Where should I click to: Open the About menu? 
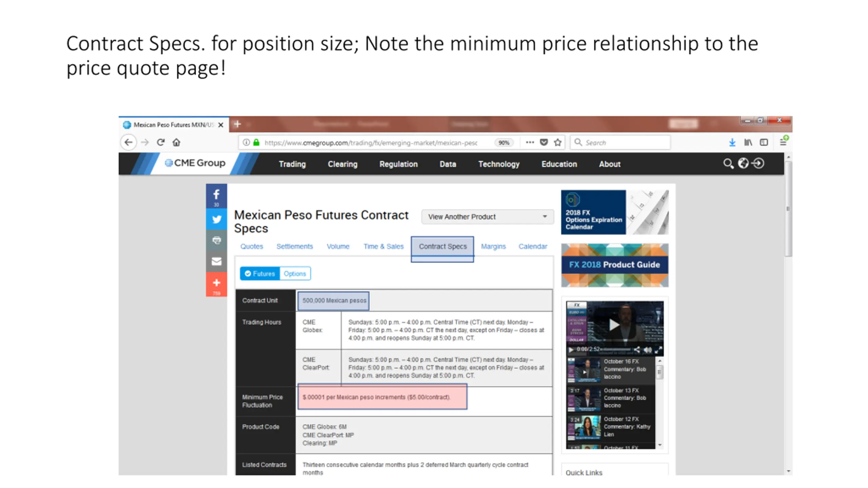pos(610,164)
